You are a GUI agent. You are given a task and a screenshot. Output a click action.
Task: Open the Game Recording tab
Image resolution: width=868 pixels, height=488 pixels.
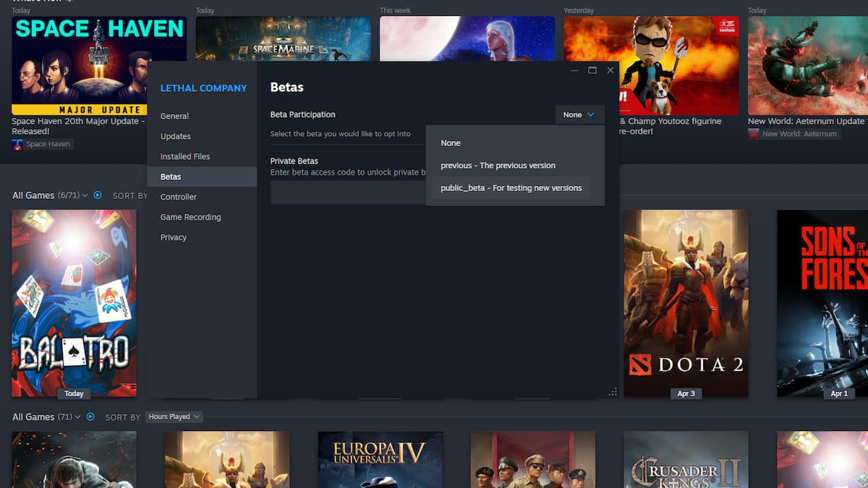coord(190,217)
